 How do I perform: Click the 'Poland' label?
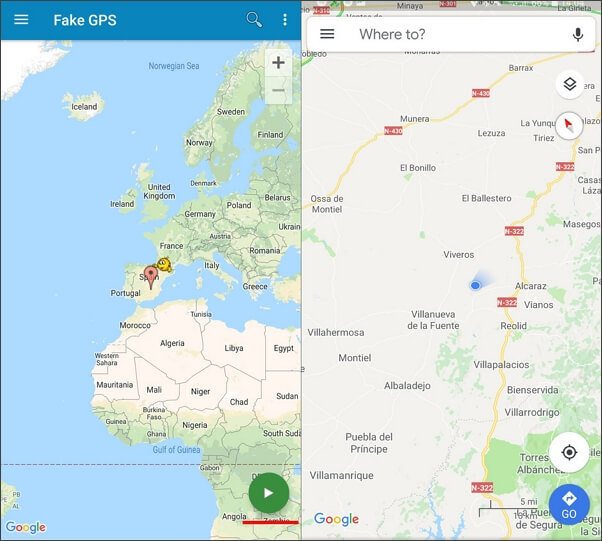(239, 205)
